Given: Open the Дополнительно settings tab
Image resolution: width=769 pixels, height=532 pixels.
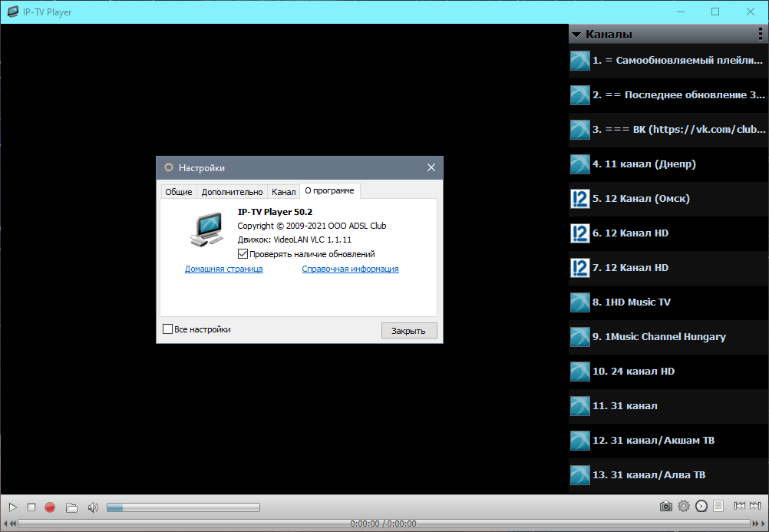Looking at the screenshot, I should click(x=232, y=191).
